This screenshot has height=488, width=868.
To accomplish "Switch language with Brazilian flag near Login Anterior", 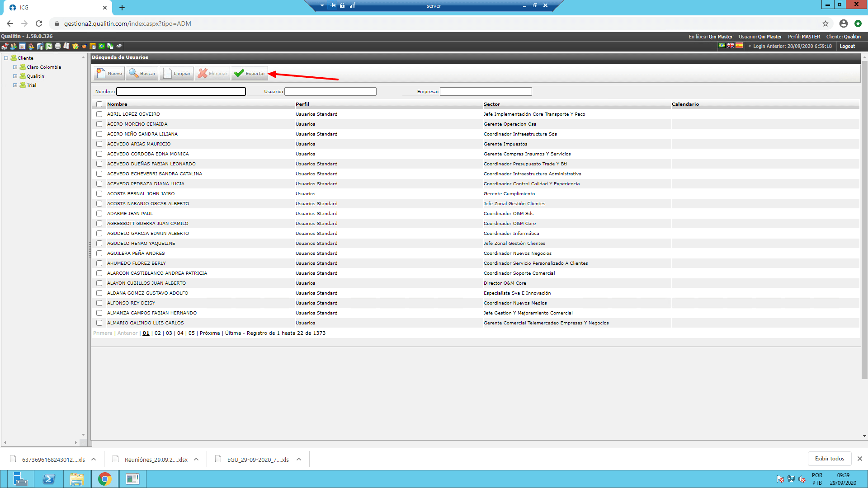I will [722, 46].
